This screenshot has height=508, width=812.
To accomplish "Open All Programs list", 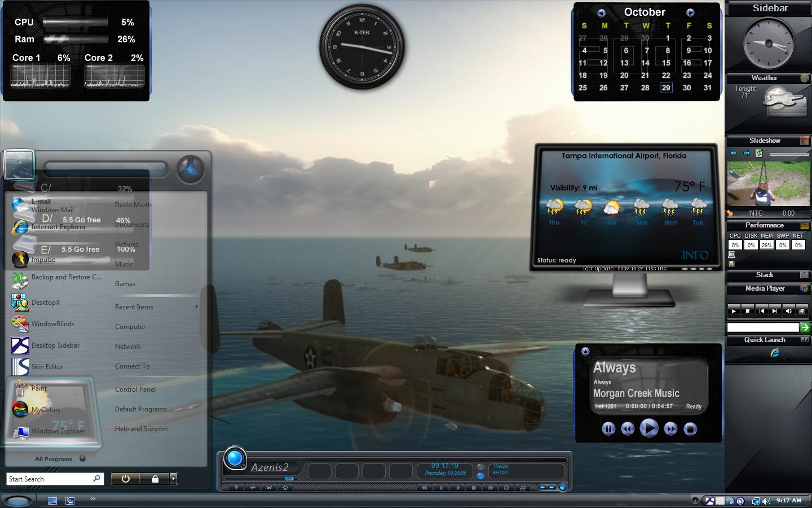I will [x=60, y=459].
